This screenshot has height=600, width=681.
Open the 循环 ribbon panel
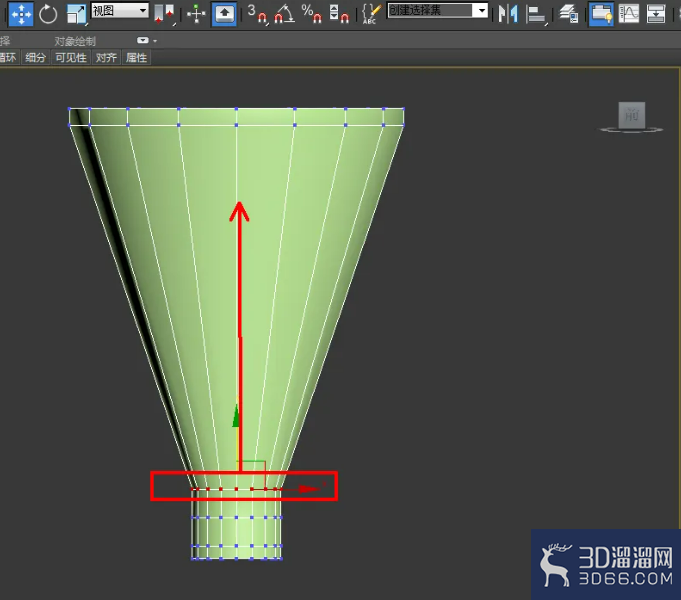8,57
